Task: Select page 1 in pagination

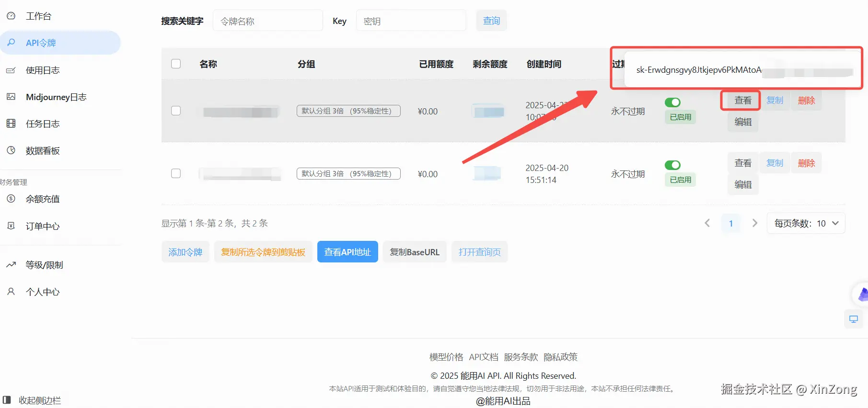Action: pyautogui.click(x=731, y=223)
